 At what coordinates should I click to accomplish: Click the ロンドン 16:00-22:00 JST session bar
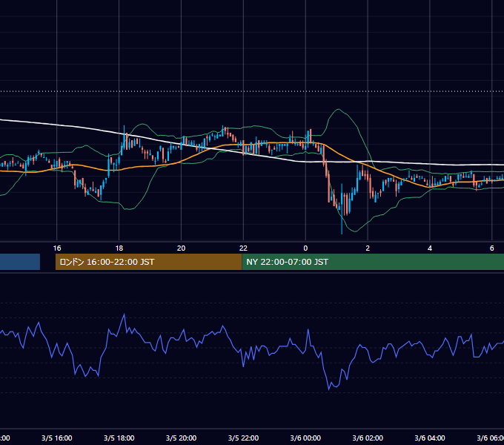(x=148, y=262)
